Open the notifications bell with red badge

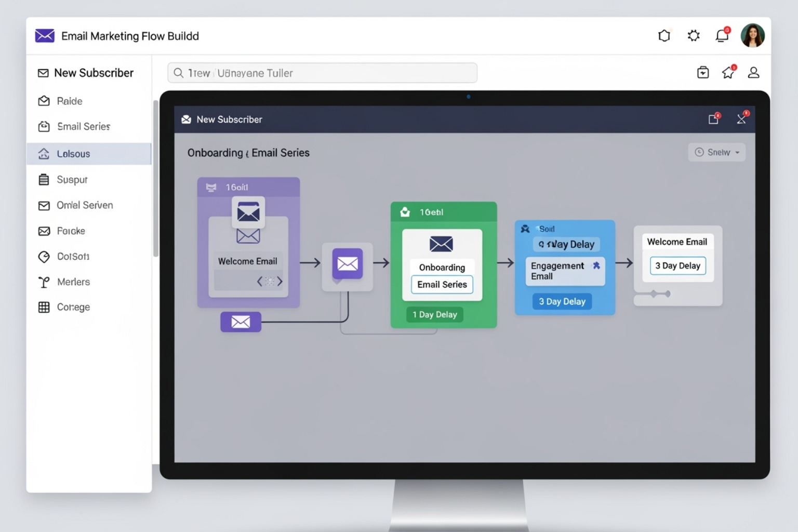722,35
